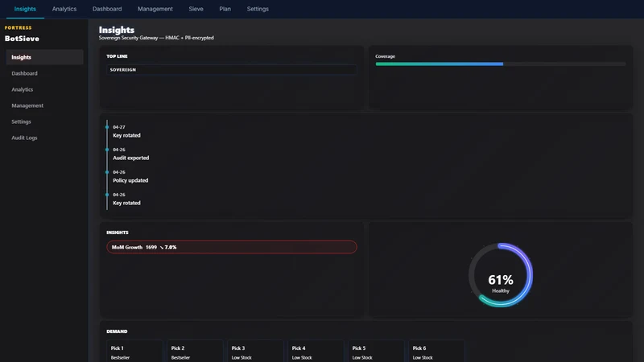Screen dimensions: 644x362
Task: Open the Pick 5 Low Stock card
Action: pyautogui.click(x=376, y=352)
